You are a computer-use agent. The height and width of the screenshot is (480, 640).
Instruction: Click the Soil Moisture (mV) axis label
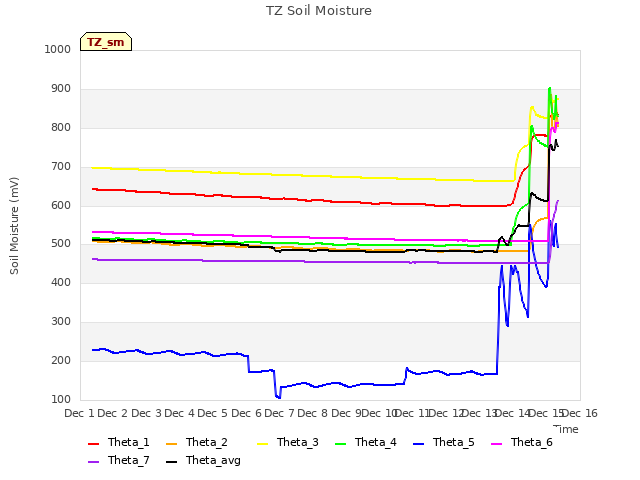point(14,226)
